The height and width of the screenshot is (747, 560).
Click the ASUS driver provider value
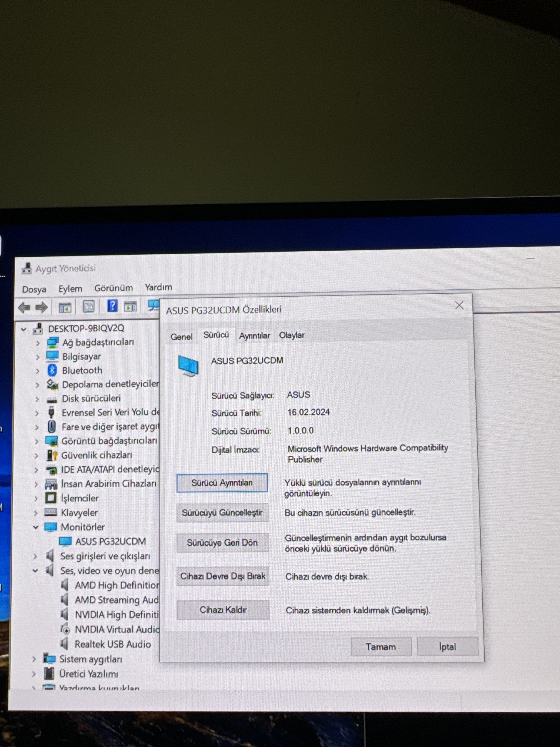(298, 394)
